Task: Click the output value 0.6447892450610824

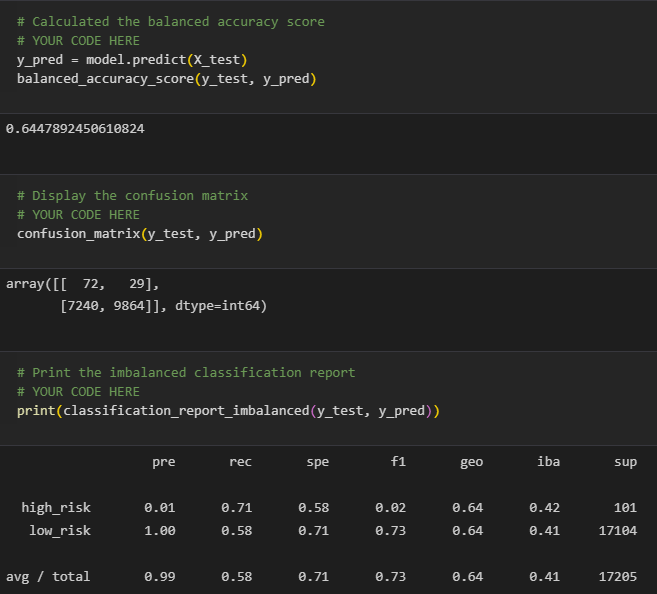Action: click(75, 129)
